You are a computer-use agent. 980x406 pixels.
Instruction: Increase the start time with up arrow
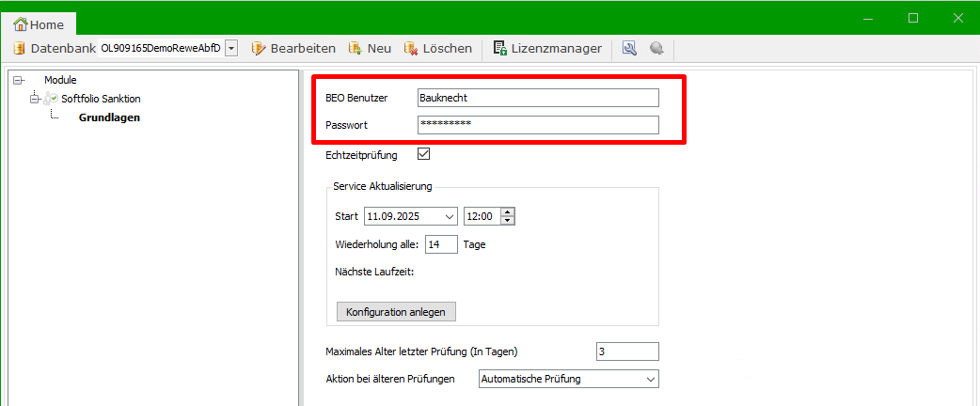point(508,211)
